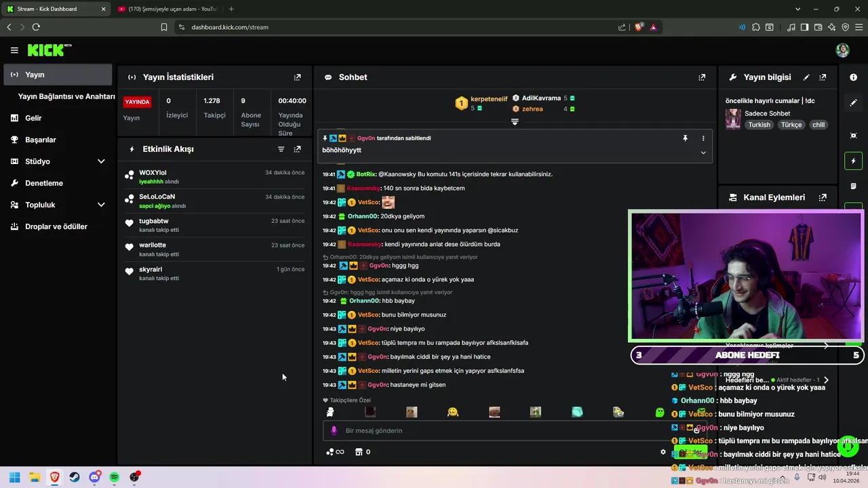The width and height of the screenshot is (868, 488).
Task: Open a new browser tab
Action: pyautogui.click(x=231, y=9)
